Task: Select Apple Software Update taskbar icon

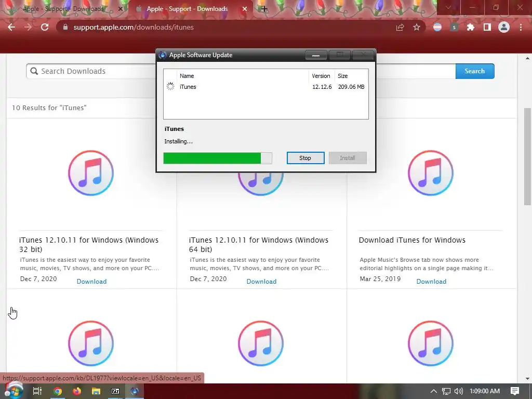Action: 135,391
